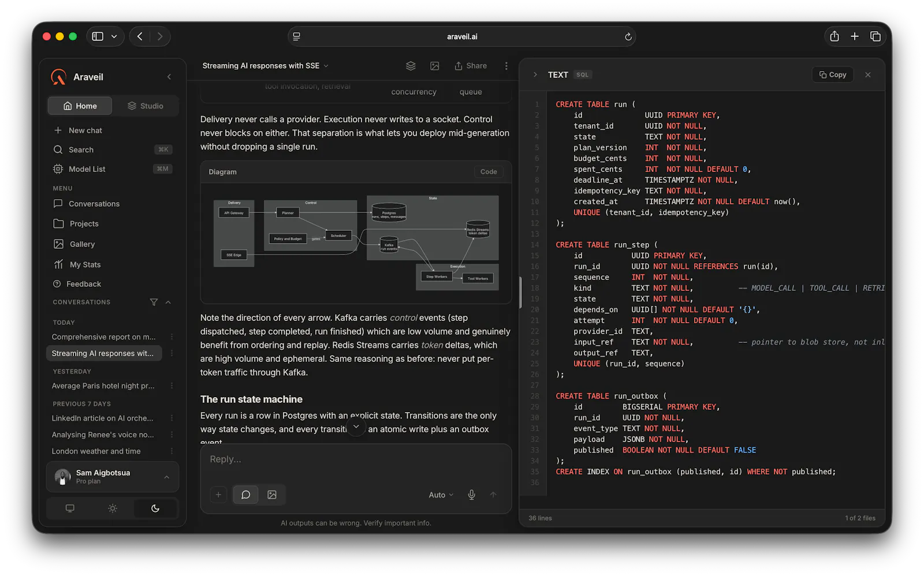This screenshot has width=924, height=576.
Task: Switch to system theme monitor icon
Action: [x=70, y=508]
